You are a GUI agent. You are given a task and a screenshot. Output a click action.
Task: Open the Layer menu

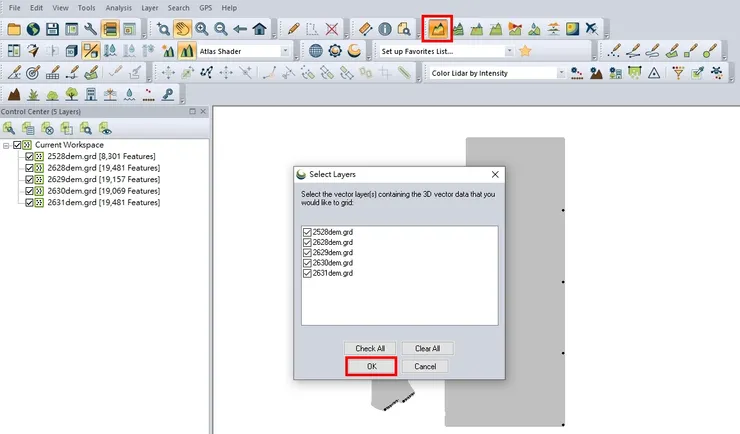[x=150, y=8]
